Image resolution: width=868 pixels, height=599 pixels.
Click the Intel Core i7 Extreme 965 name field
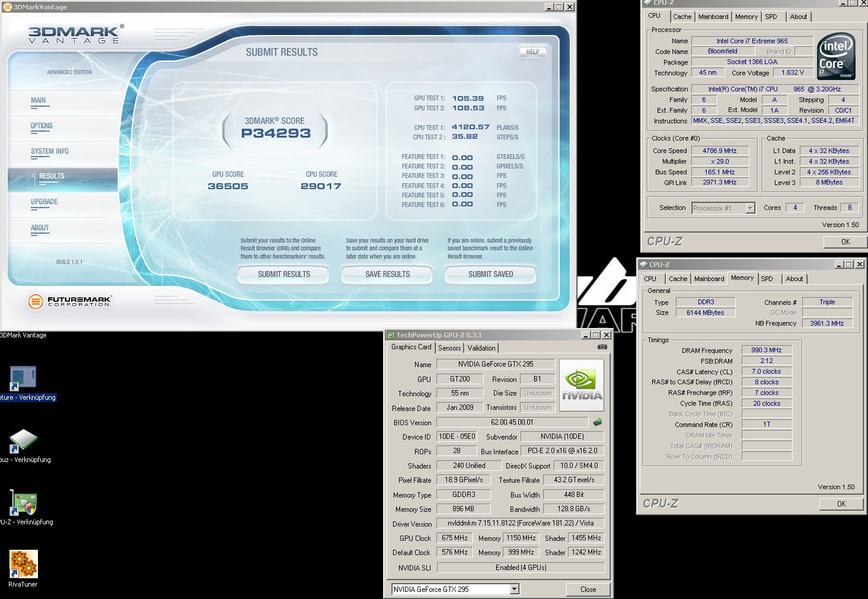coord(752,41)
